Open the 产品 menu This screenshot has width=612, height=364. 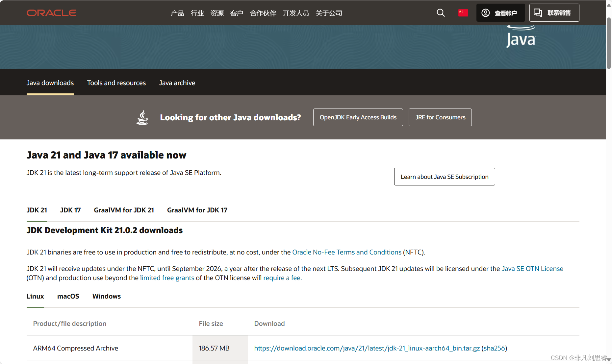177,13
